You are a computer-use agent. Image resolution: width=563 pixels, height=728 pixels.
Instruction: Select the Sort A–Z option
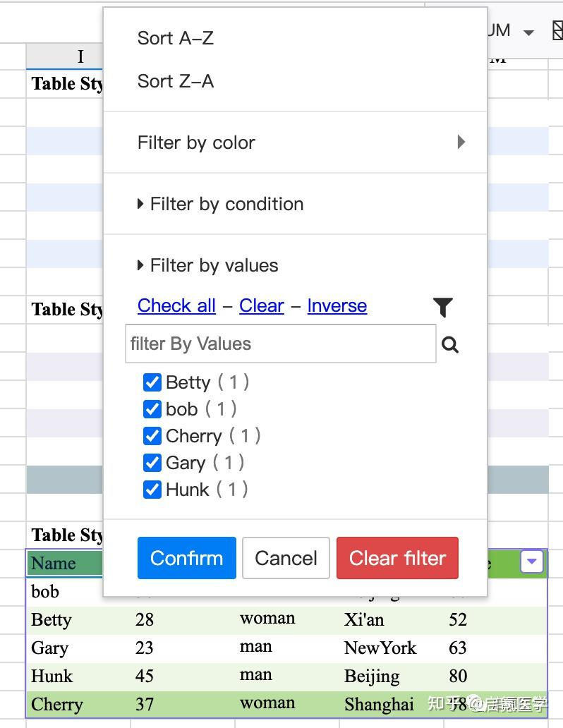[175, 38]
